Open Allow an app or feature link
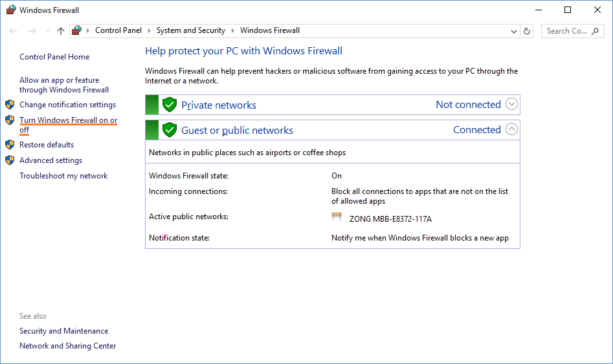The width and height of the screenshot is (613, 364). pyautogui.click(x=64, y=85)
